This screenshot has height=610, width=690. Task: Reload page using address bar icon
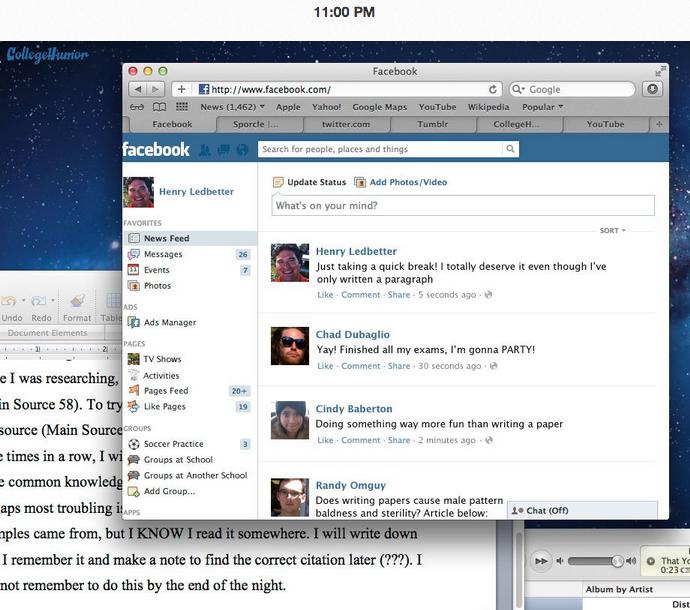493,90
